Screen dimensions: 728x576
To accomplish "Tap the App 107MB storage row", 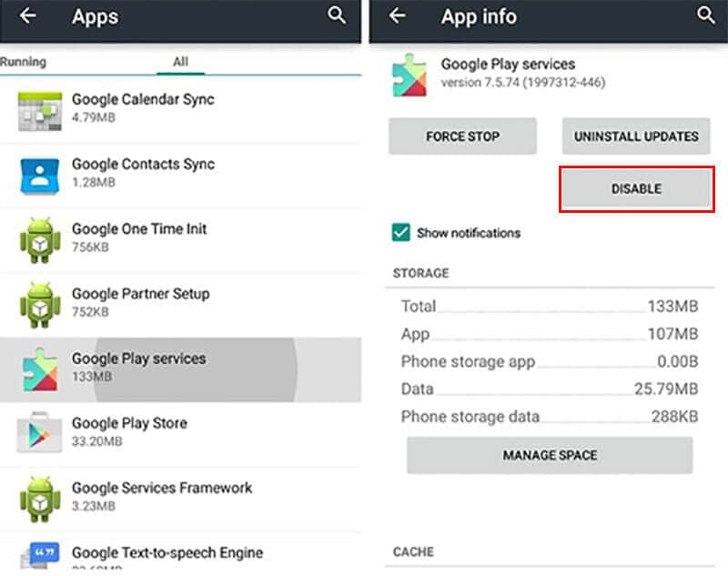I will point(550,334).
